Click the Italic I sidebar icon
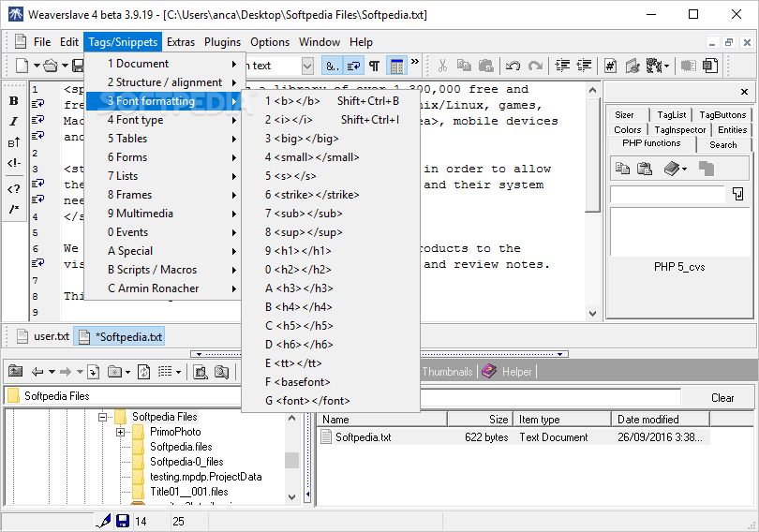The width and height of the screenshot is (759, 532). point(13,122)
